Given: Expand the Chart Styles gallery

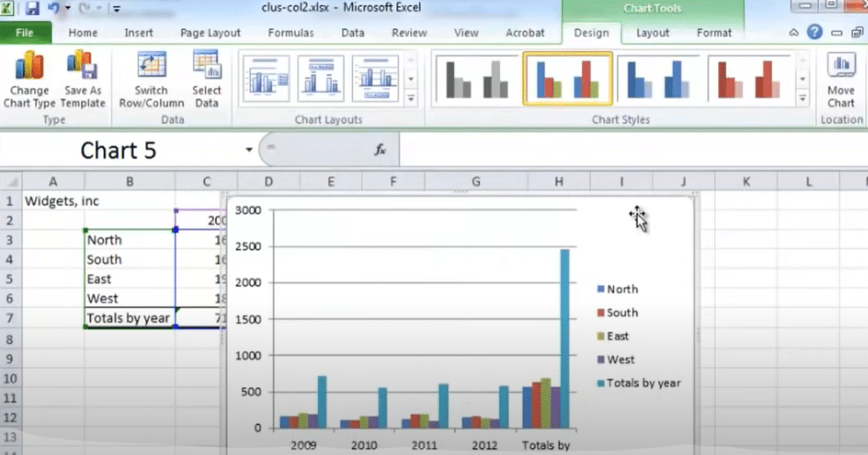Looking at the screenshot, I should pos(802,99).
